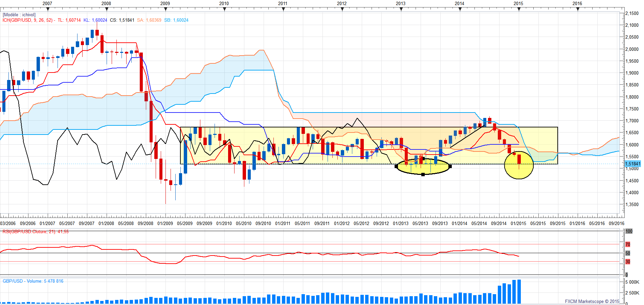Click the 09/2010 date on the time axis

click(x=263, y=224)
